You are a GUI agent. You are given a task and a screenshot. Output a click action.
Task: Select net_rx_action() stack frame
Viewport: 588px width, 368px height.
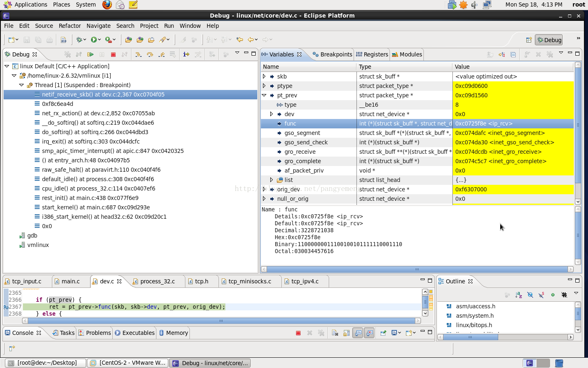click(98, 113)
